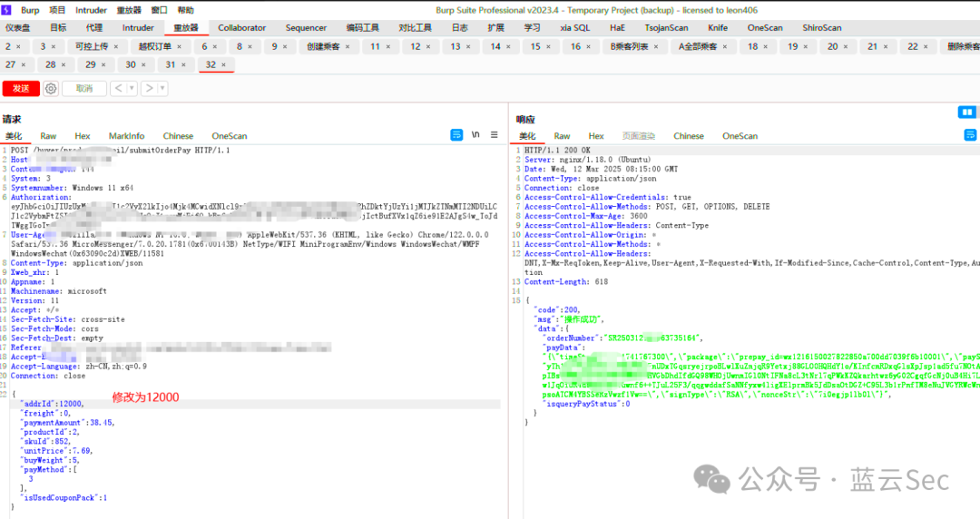Open the 重放器 menu in menu bar
This screenshot has width=980, height=519.
129,10
